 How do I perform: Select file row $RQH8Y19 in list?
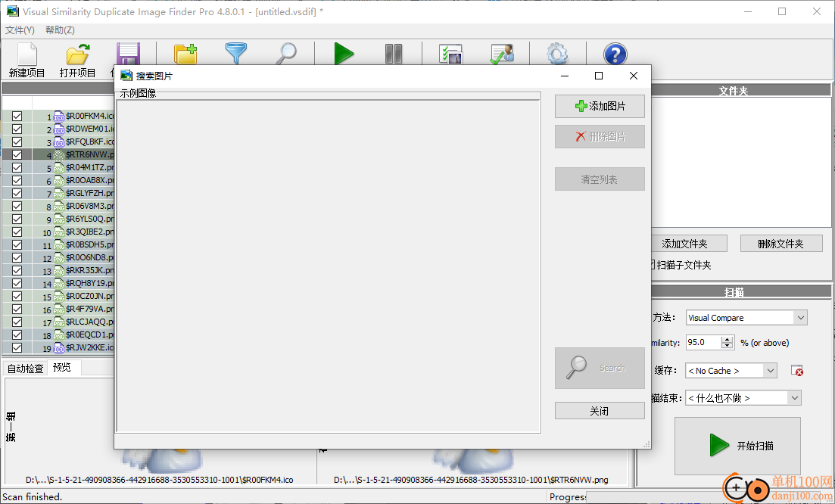pos(58,283)
